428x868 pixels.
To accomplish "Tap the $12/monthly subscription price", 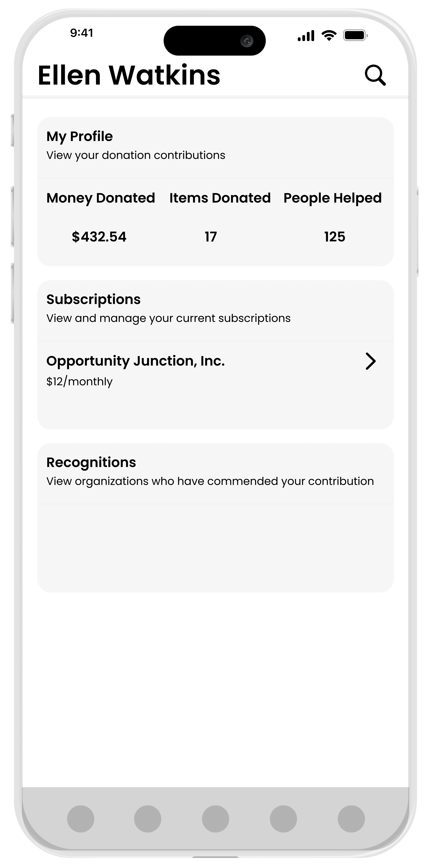I will click(79, 381).
